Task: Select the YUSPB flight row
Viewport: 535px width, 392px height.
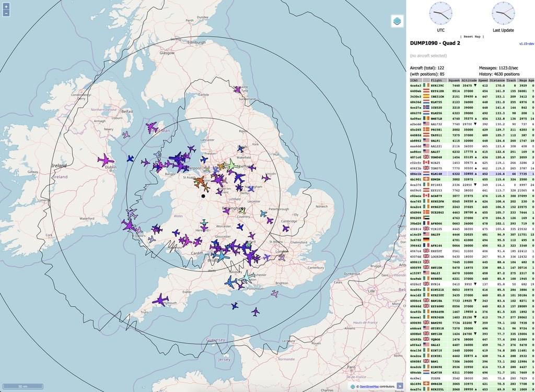Action: (x=472, y=378)
